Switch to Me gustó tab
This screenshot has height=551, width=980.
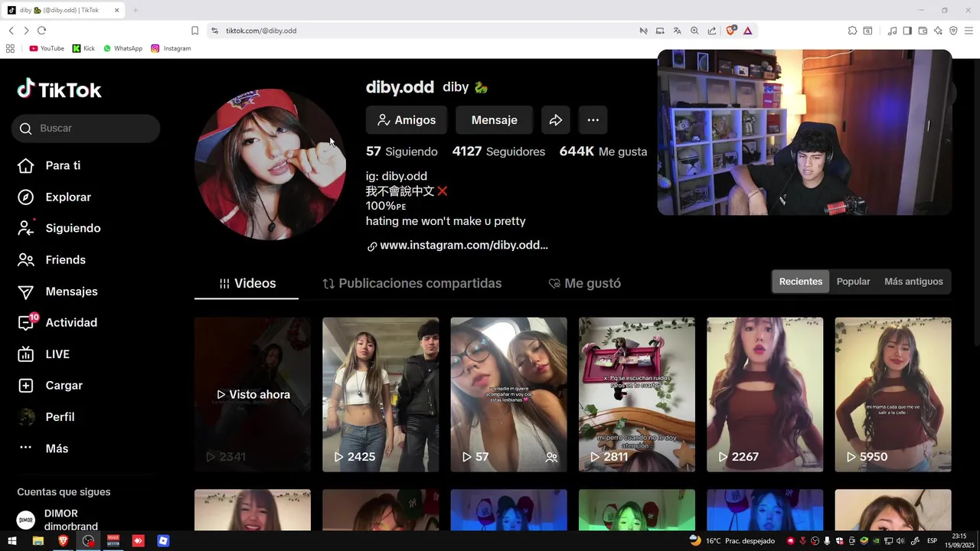(x=585, y=283)
